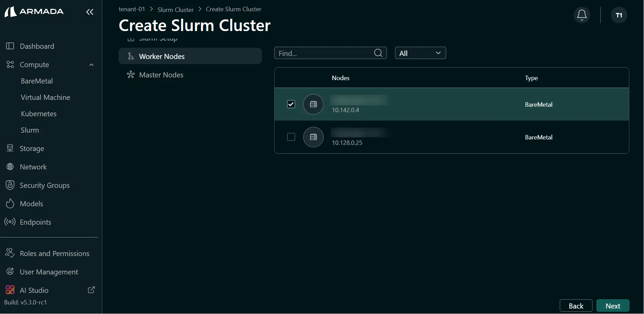The width and height of the screenshot is (644, 314).
Task: Go to BareMetal under Compute
Action: pos(37,81)
